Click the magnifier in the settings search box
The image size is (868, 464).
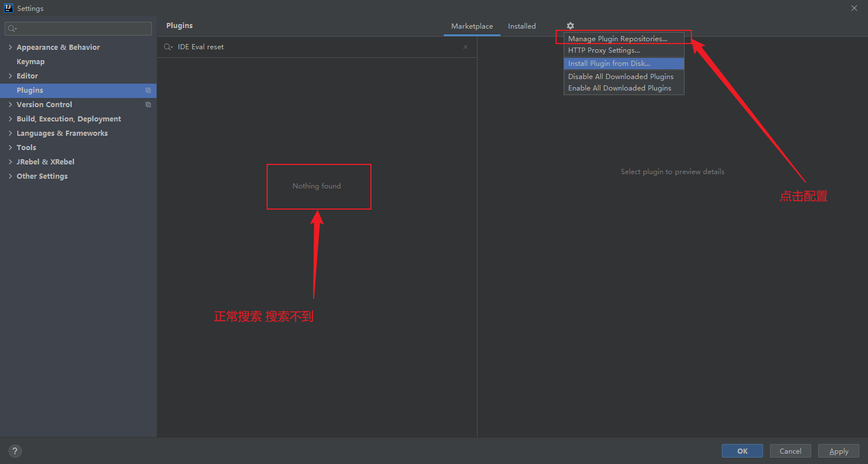[12, 28]
